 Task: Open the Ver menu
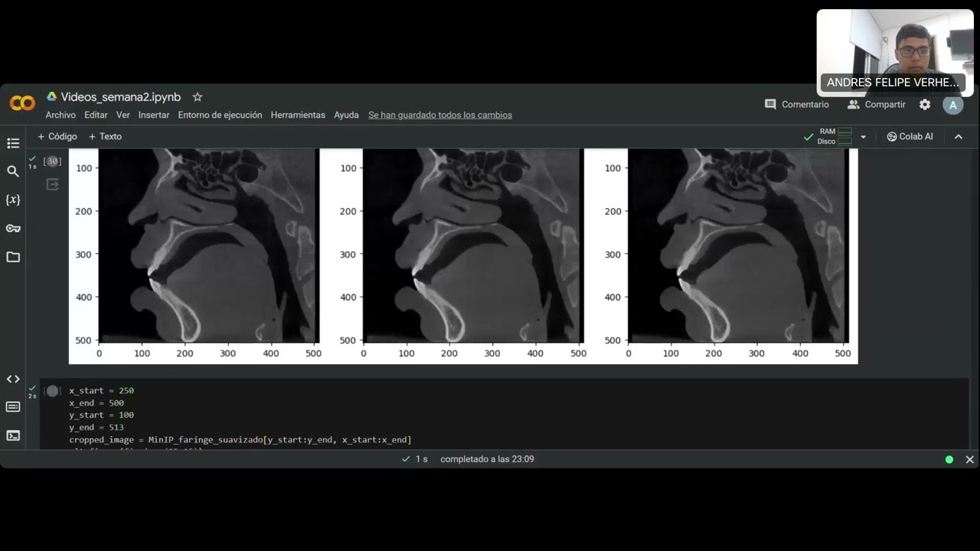pos(122,115)
